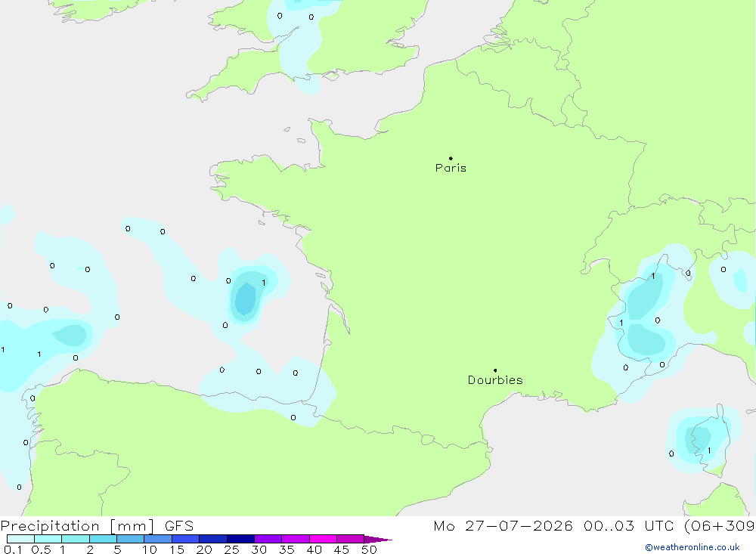Pick the 25–30 mm navy legend swatch
The width and height of the screenshot is (756, 554).
(240, 539)
